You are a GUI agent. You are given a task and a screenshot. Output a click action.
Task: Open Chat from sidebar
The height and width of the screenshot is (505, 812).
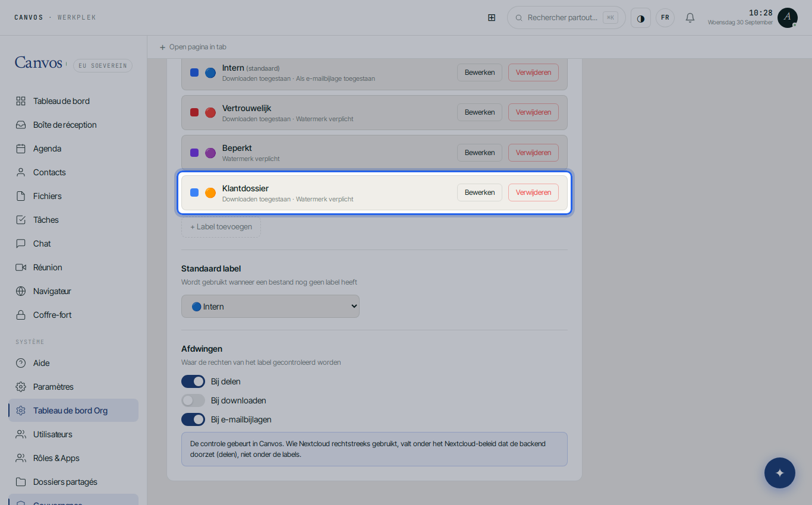pos(74,244)
